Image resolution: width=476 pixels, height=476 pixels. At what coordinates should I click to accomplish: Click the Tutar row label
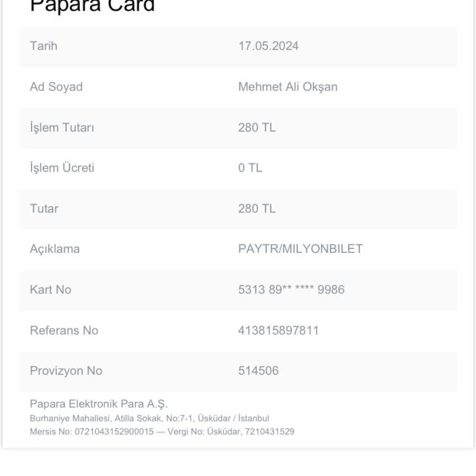click(44, 208)
